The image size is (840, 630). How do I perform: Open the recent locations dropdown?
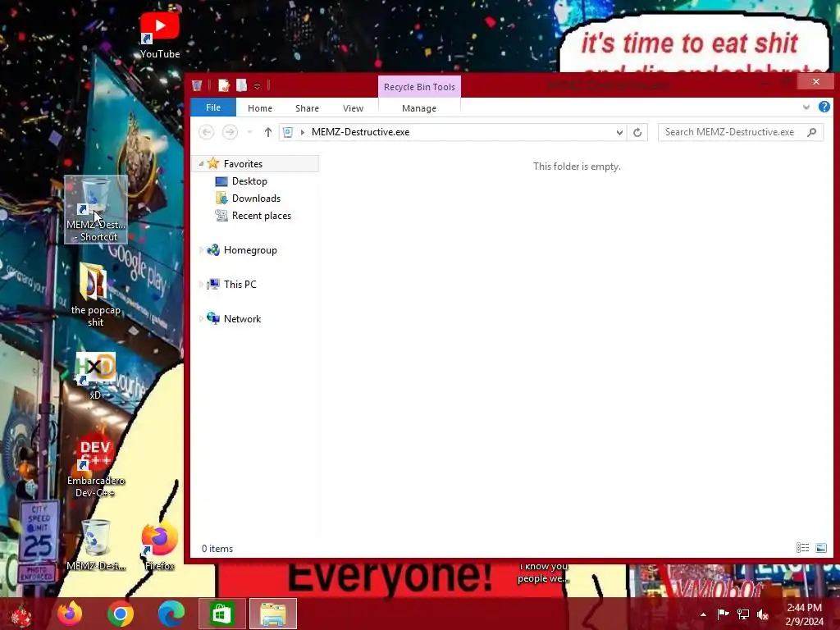click(249, 132)
